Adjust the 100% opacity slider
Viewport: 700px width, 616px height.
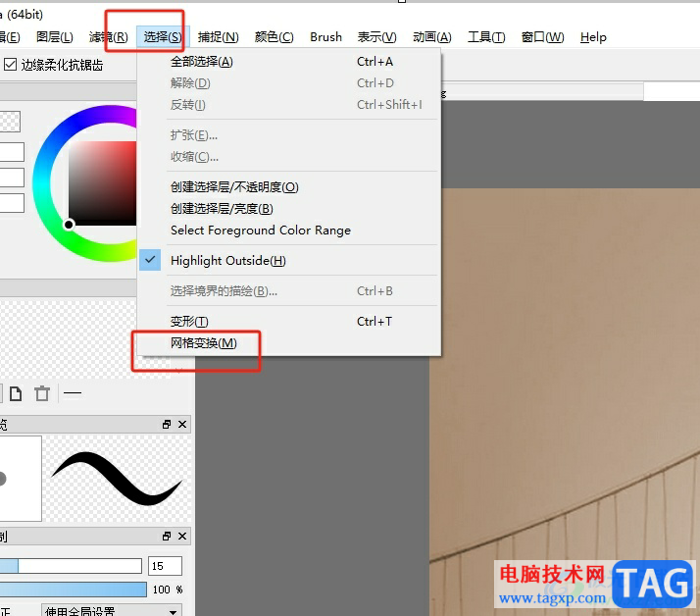point(74,590)
